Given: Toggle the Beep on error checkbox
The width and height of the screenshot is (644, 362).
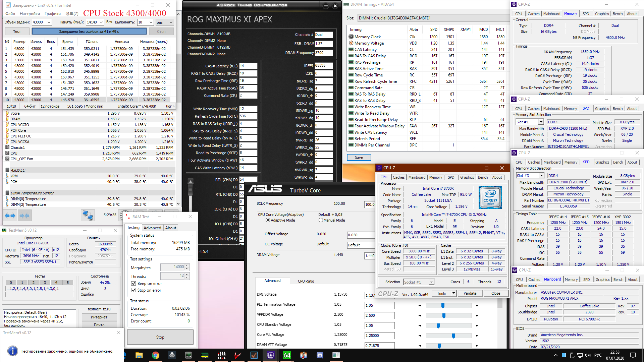Looking at the screenshot, I should point(133,284).
